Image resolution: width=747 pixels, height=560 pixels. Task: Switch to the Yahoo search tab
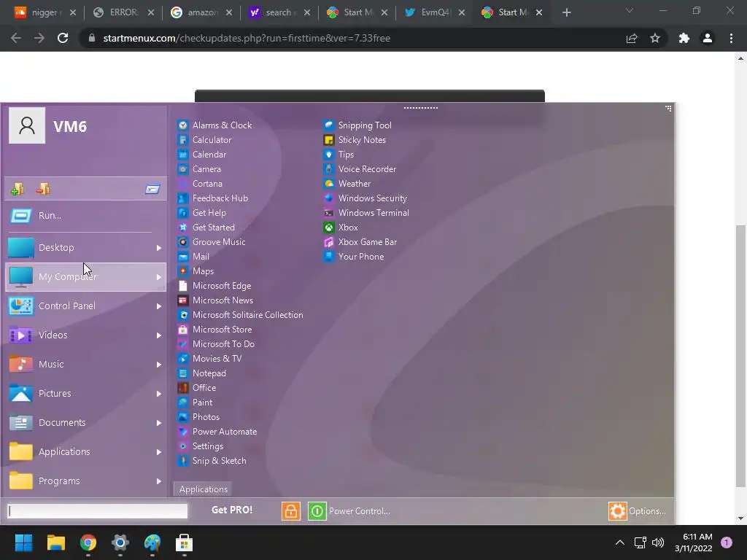point(279,12)
